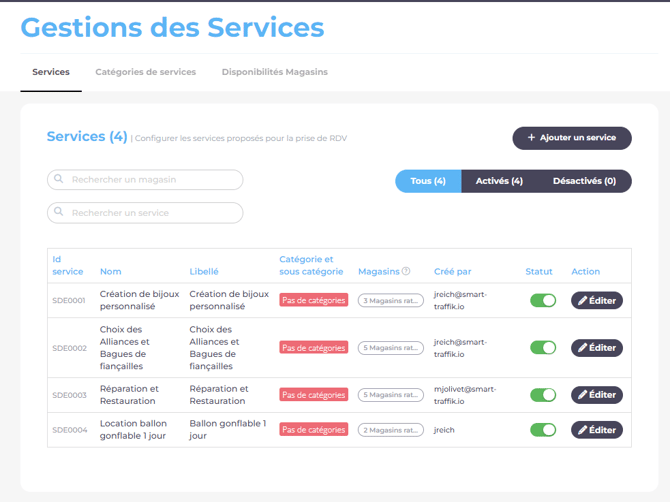Click Ajouter un service button
The width and height of the screenshot is (670, 502).
(x=572, y=138)
